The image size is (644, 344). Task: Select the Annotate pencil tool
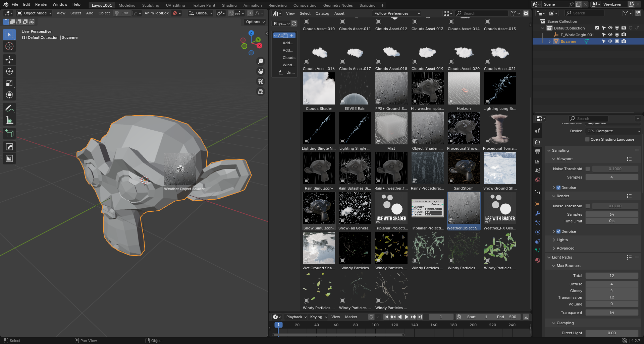tap(9, 108)
